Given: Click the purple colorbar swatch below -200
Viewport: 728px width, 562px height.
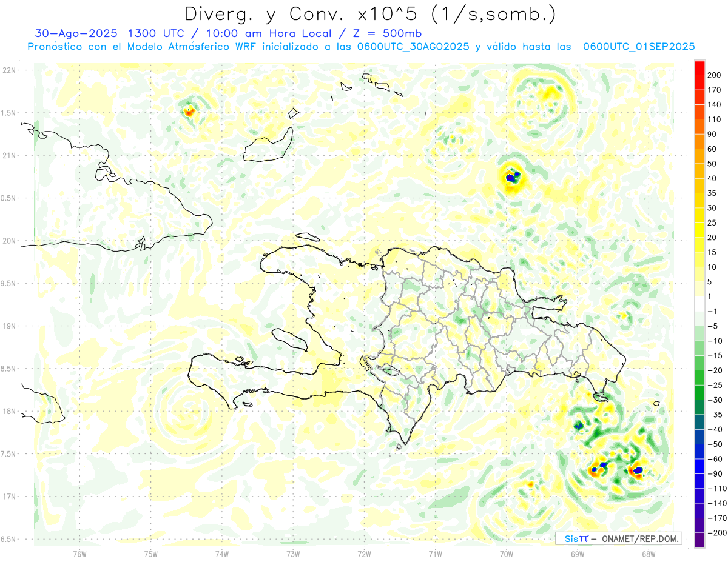Looking at the screenshot, I should (x=700, y=540).
